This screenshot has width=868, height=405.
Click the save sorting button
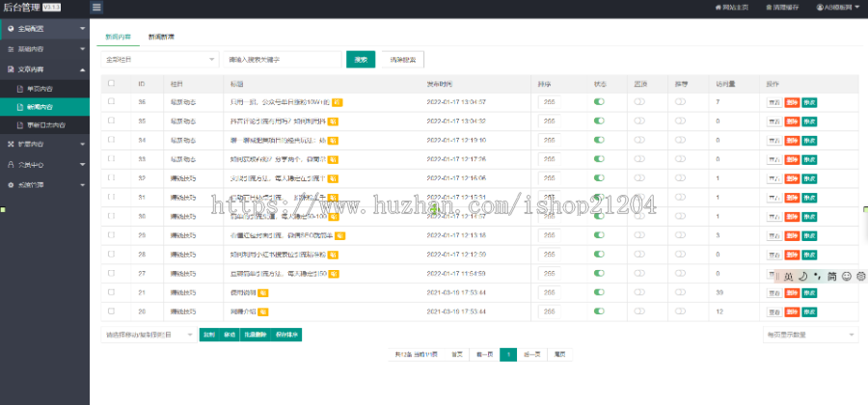click(x=286, y=335)
